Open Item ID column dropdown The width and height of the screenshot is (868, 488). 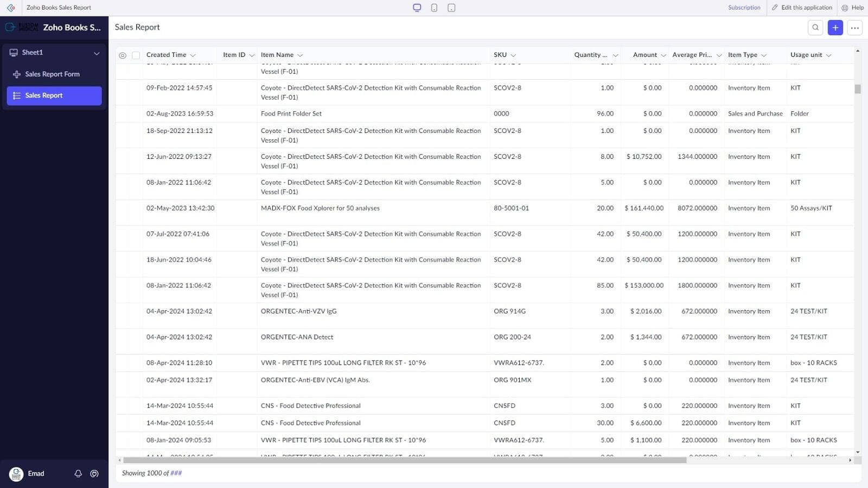(x=252, y=55)
